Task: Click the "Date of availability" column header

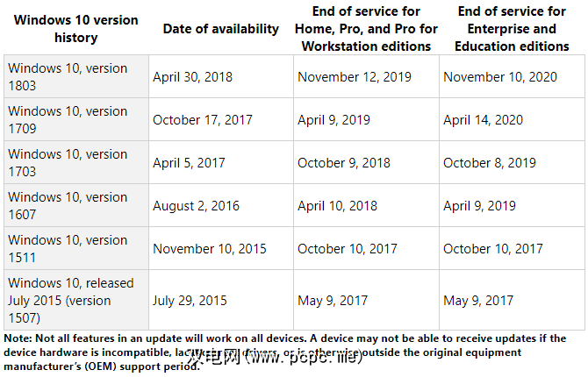Action: [220, 29]
